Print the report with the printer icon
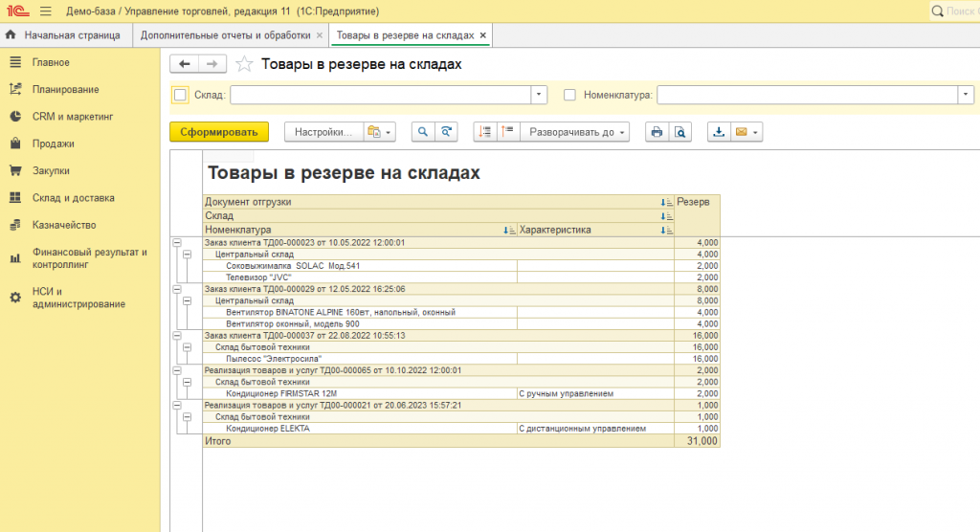 coord(657,132)
